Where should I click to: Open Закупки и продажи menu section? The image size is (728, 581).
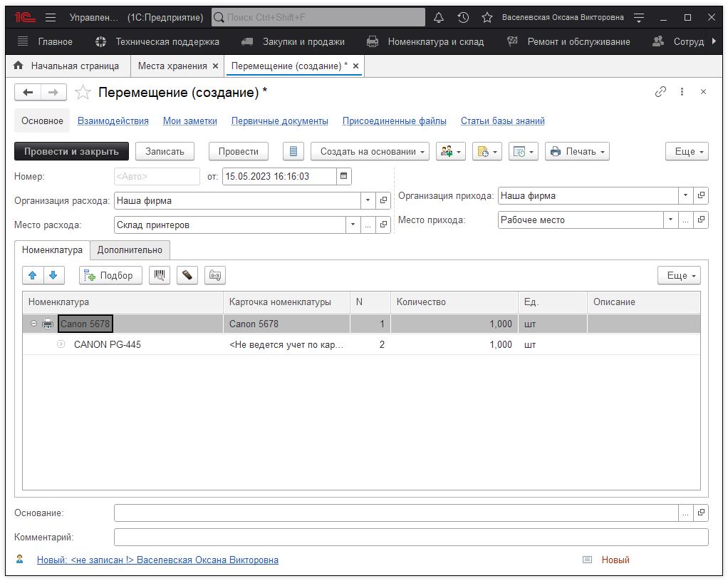click(303, 41)
